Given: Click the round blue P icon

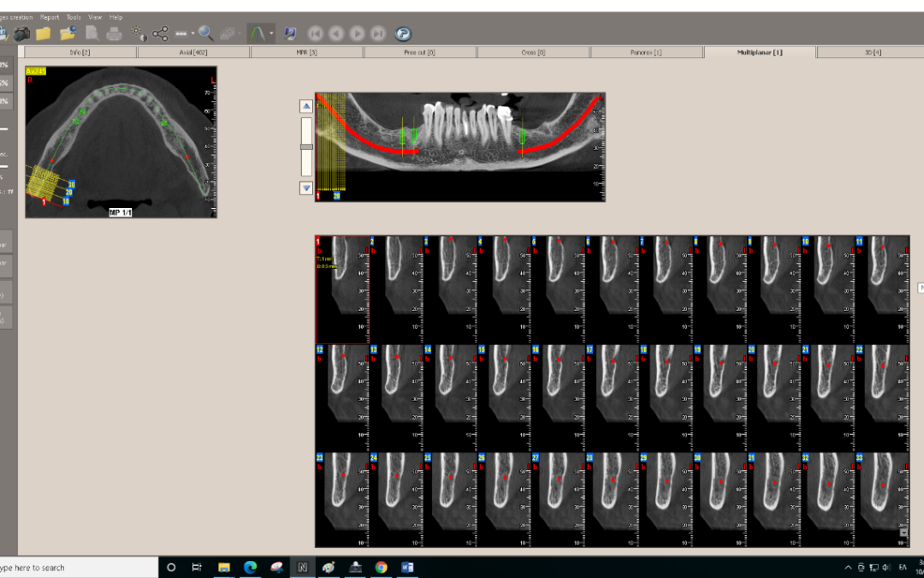Looking at the screenshot, I should click(403, 33).
